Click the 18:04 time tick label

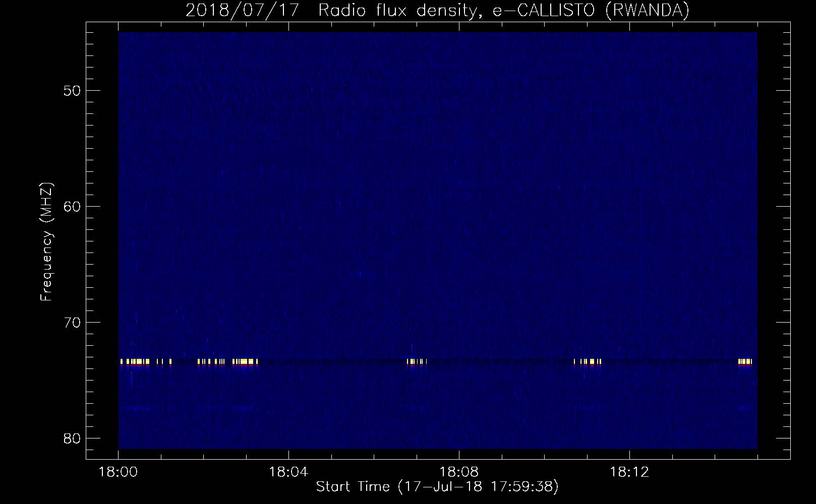[289, 472]
